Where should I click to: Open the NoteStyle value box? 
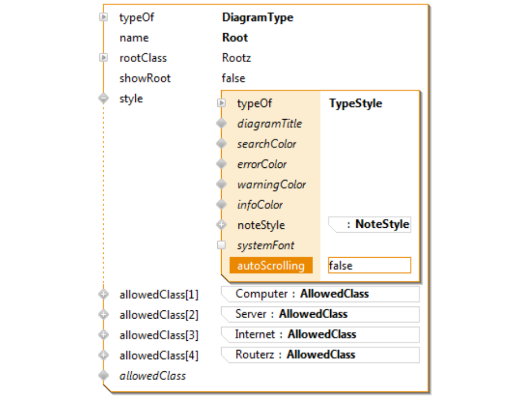pos(370,224)
